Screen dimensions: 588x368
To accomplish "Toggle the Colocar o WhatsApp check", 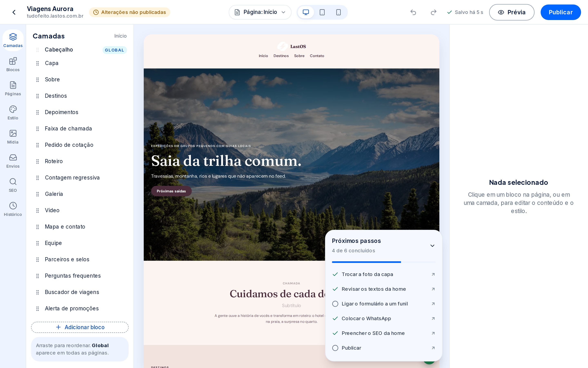I will click(x=335, y=318).
